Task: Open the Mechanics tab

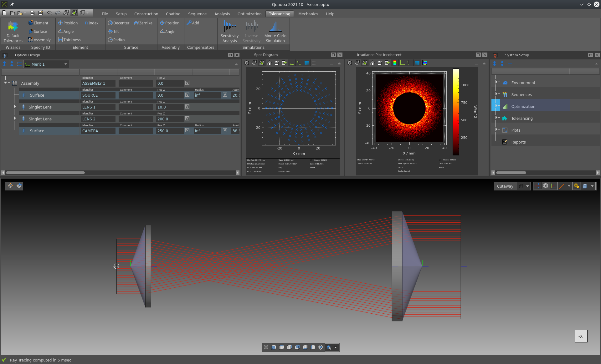Action: coord(308,14)
